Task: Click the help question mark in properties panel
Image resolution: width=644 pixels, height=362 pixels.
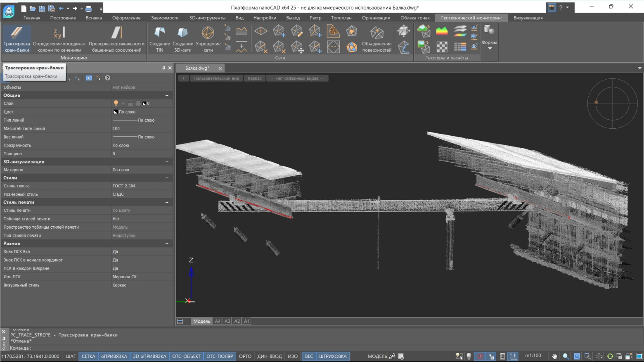Action: (107, 78)
